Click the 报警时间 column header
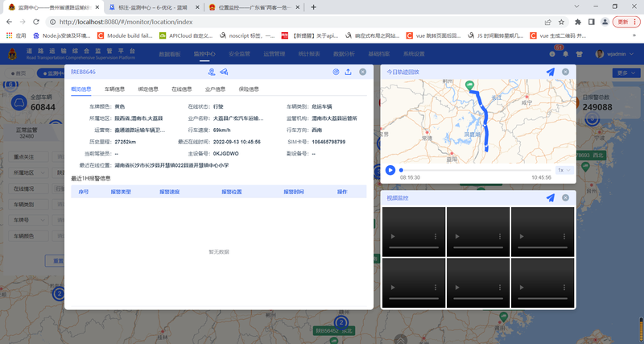644x344 pixels. pos(294,192)
